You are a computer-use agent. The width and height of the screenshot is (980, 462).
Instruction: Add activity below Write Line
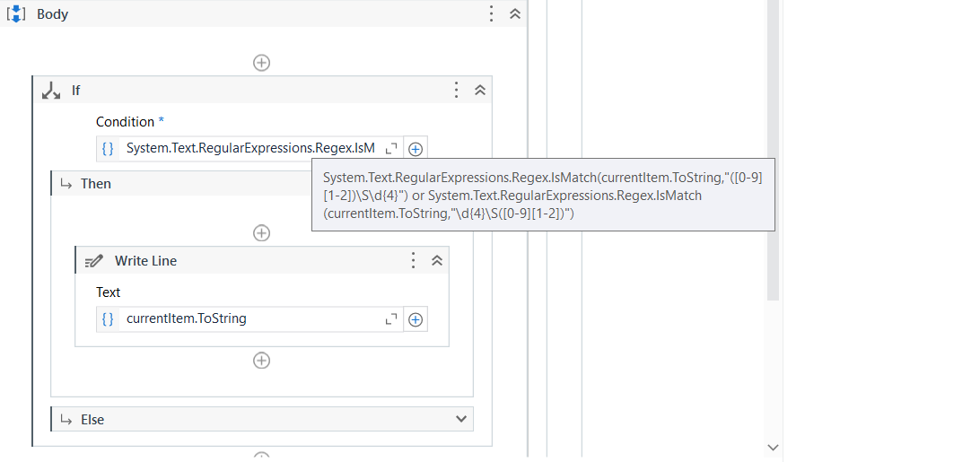click(261, 361)
